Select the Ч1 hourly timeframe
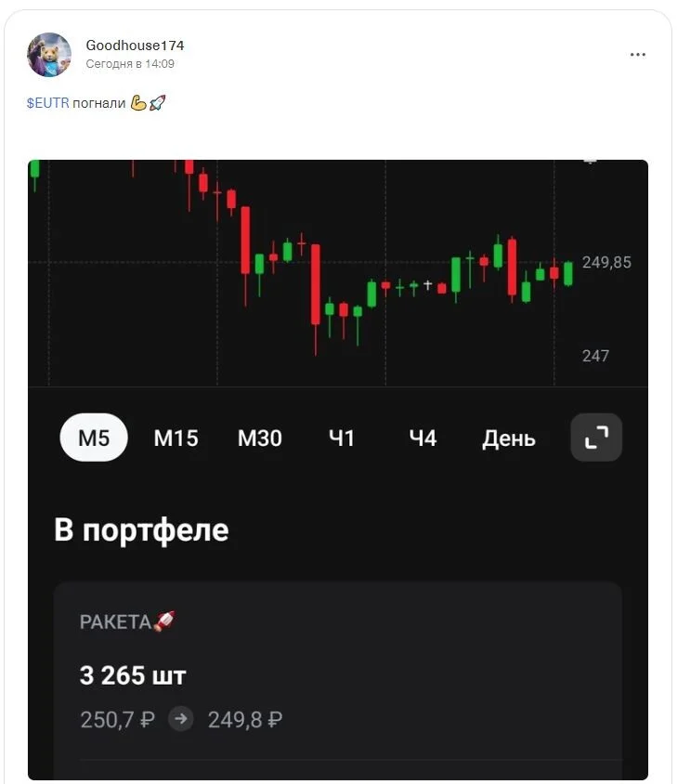The width and height of the screenshot is (677, 784). tap(342, 438)
